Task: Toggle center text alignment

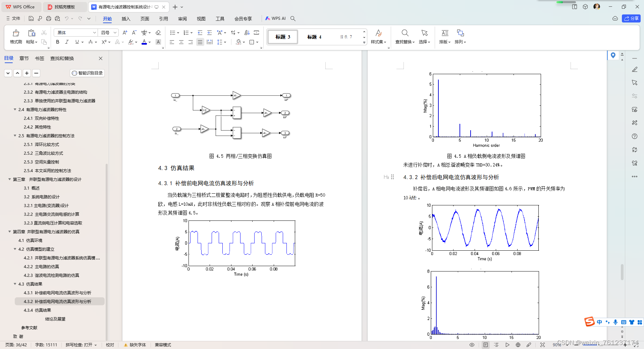Action: 181,42
